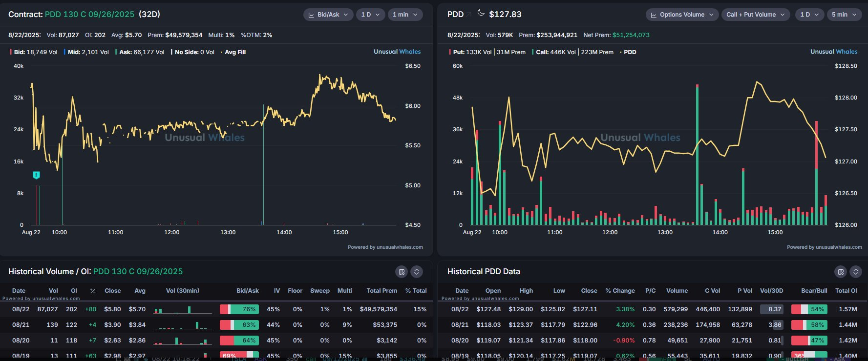Open Powered by unusualwhales.com link under contract chart
868x361 pixels.
click(385, 247)
